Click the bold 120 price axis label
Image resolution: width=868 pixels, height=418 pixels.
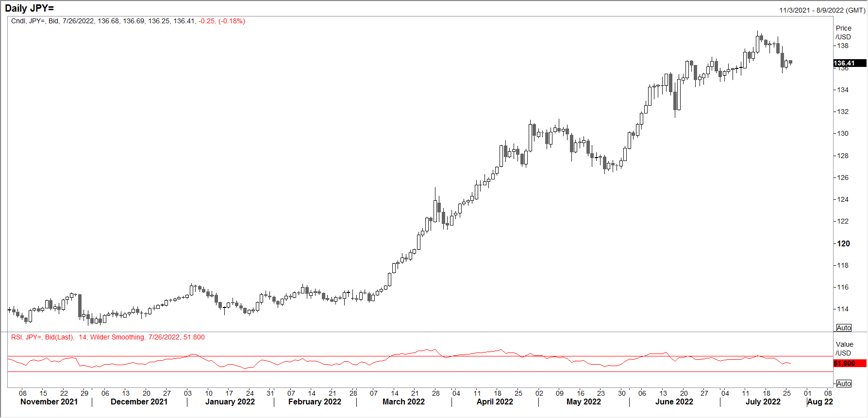(x=843, y=243)
